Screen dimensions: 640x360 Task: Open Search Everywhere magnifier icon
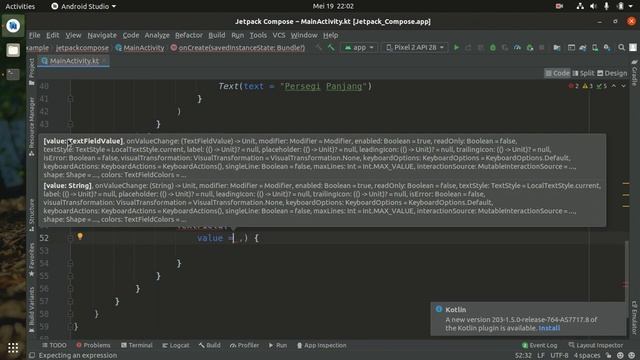pos(621,48)
